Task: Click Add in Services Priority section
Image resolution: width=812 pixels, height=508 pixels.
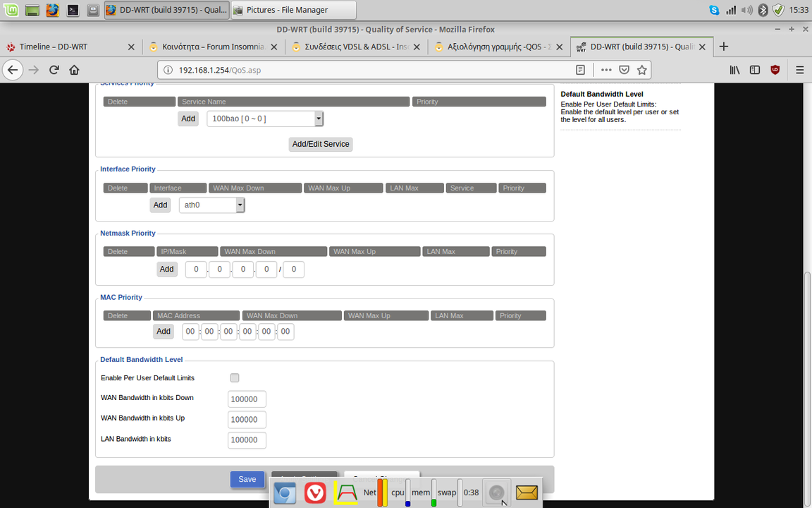Action: tap(188, 119)
